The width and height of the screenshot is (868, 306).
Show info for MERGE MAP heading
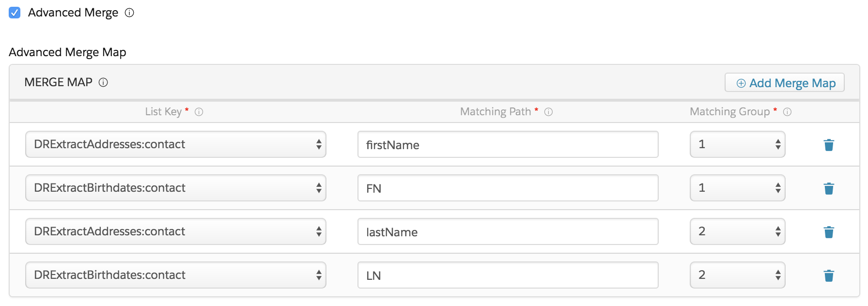pos(103,83)
